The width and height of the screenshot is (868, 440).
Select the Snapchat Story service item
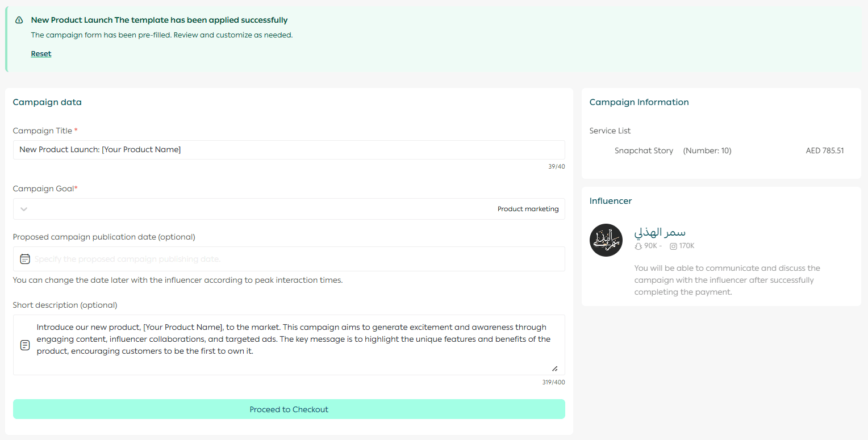(x=644, y=151)
